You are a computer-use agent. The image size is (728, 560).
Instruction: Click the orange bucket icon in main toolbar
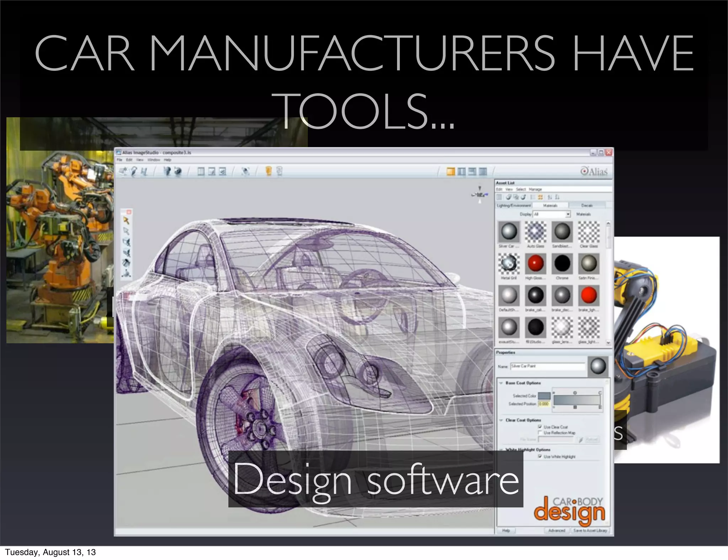point(269,171)
